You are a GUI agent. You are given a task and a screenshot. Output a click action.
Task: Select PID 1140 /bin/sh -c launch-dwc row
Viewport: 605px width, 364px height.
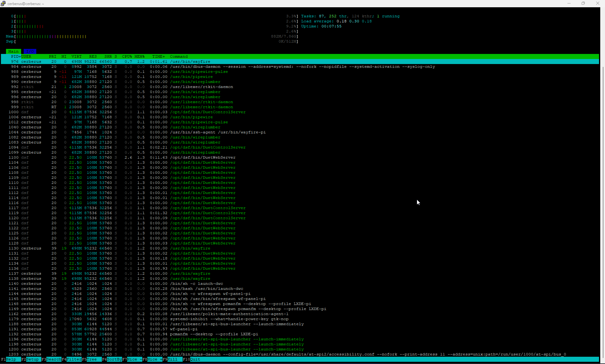tap(300, 284)
